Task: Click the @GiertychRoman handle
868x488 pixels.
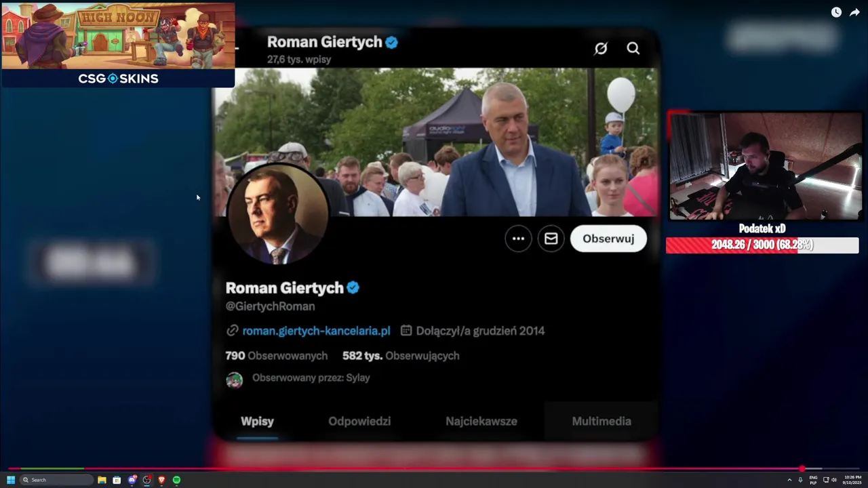Action: tap(270, 306)
